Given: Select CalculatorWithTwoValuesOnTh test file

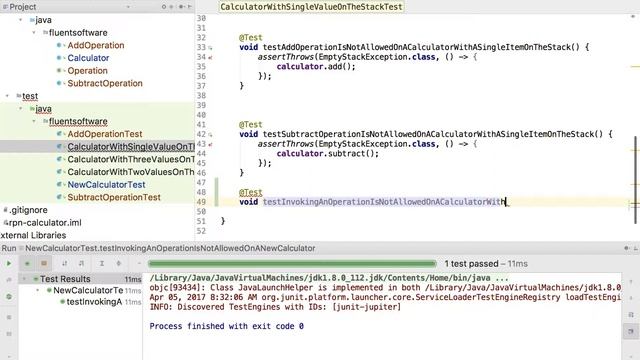Looking at the screenshot, I should [x=131, y=172].
